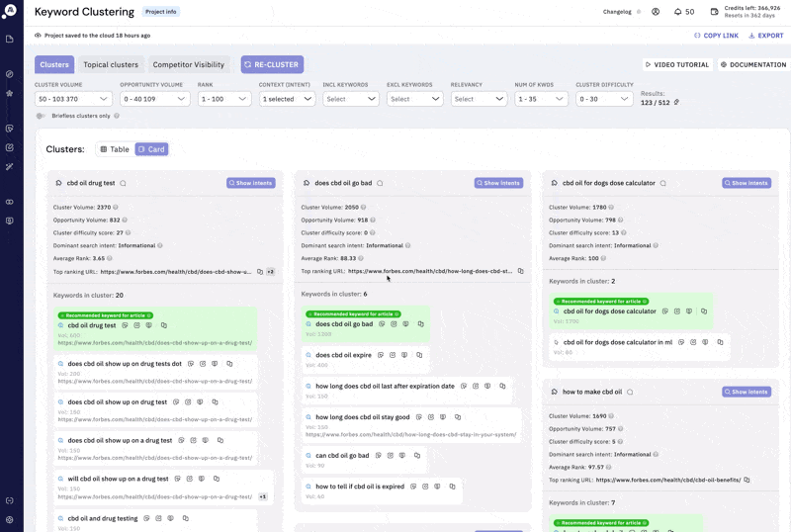Click the icon next to 'cbd oil drug test' cluster title
791x532 pixels.
point(123,183)
